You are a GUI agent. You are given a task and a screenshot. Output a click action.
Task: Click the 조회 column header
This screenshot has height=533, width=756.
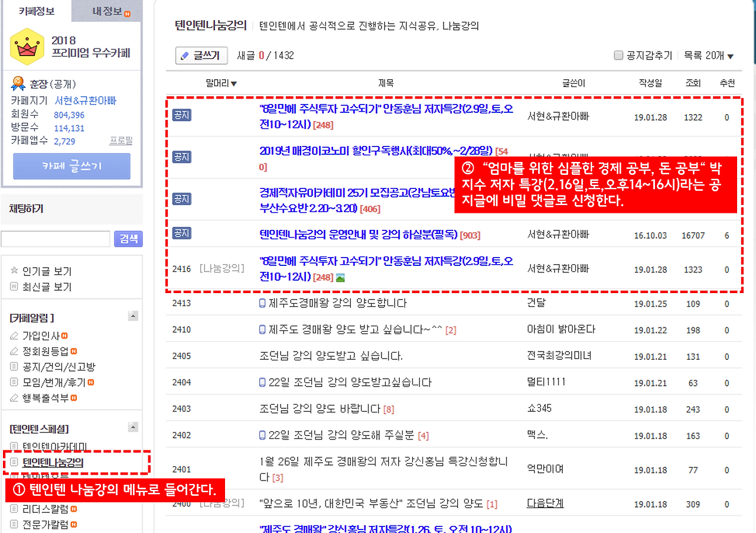pos(693,83)
